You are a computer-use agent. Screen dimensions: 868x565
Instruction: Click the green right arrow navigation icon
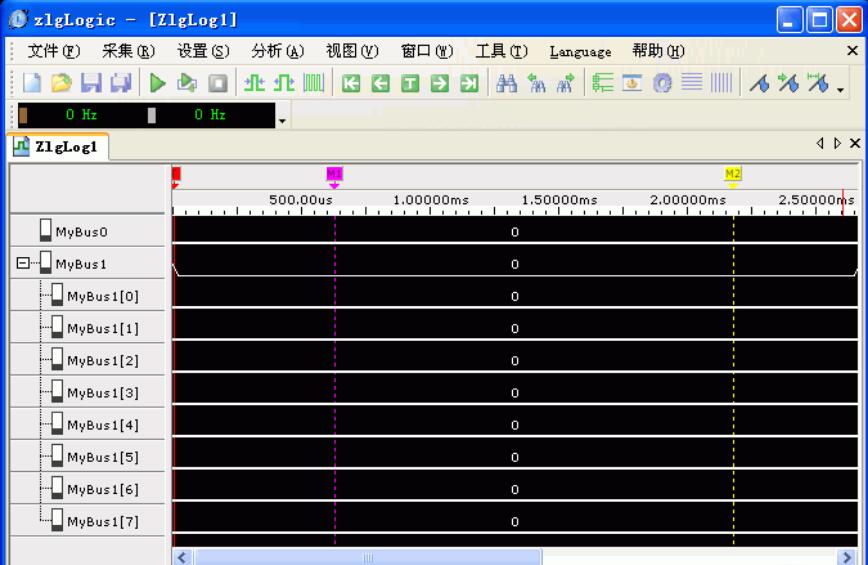(440, 84)
